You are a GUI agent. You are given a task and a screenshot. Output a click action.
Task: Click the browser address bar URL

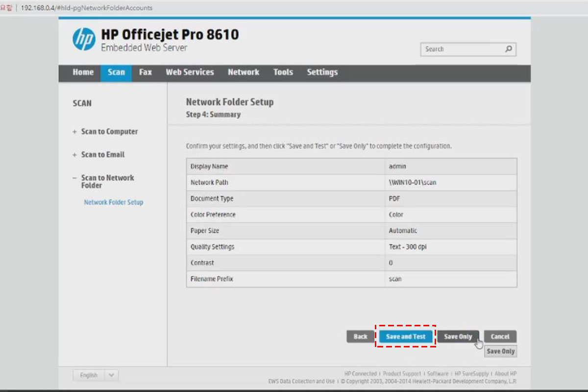[x=87, y=8]
